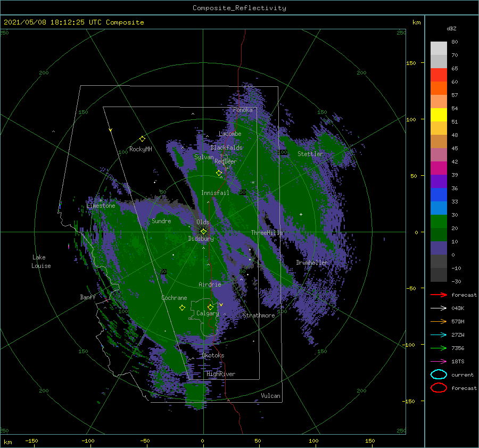Click the RedDeer city label
Image resolution: width=479 pixels, height=448 pixels.
[226, 161]
